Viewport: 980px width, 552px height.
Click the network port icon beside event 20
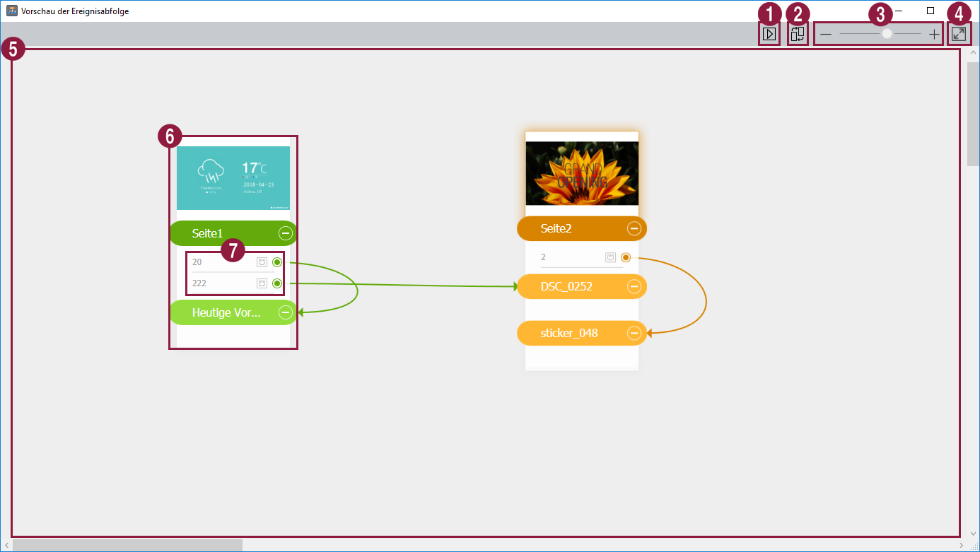click(262, 262)
